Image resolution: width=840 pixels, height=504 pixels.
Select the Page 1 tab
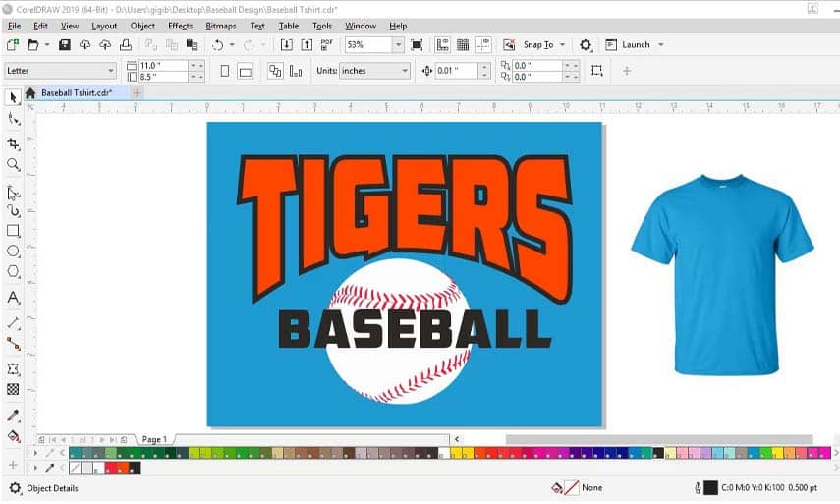pos(154,440)
